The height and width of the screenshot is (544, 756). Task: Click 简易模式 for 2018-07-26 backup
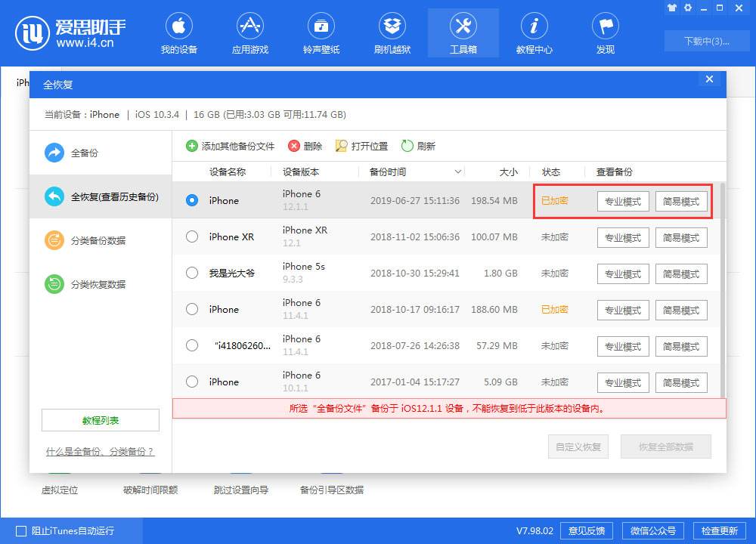pyautogui.click(x=681, y=347)
